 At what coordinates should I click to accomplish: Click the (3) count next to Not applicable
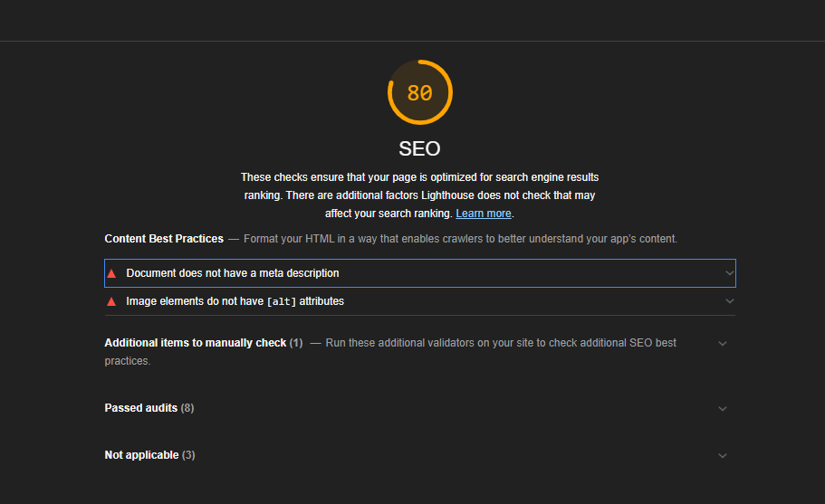188,455
